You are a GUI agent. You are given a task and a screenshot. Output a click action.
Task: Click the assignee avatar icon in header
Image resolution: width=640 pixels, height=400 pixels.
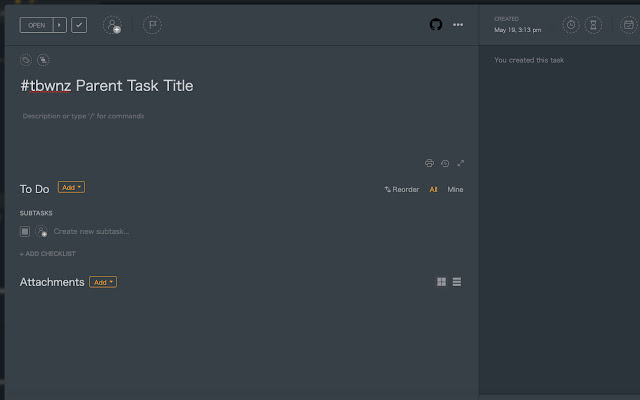point(113,25)
